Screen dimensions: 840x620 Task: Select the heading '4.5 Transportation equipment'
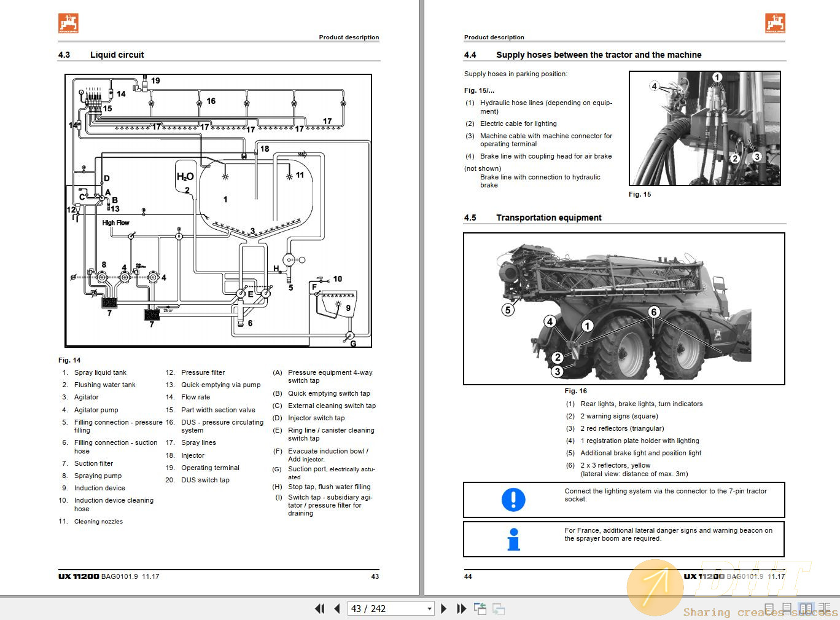point(533,218)
